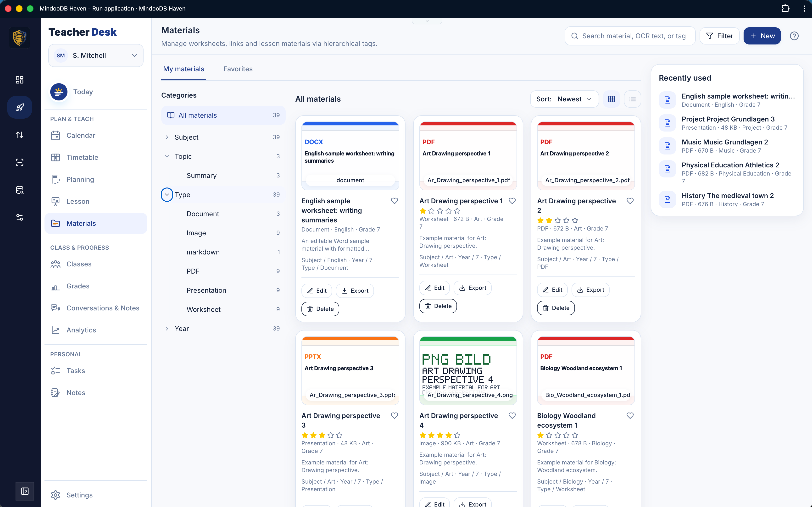The width and height of the screenshot is (812, 507).
Task: Open the database search icon in rail
Action: tap(19, 190)
